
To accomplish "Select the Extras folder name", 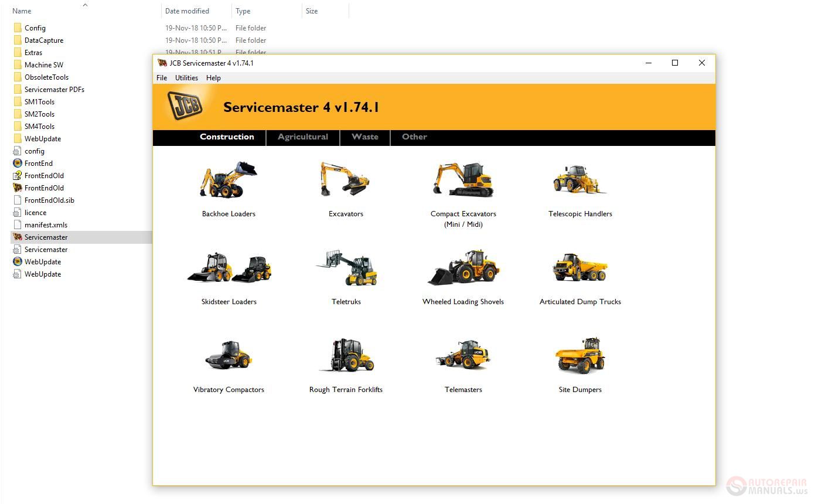I will (x=33, y=53).
